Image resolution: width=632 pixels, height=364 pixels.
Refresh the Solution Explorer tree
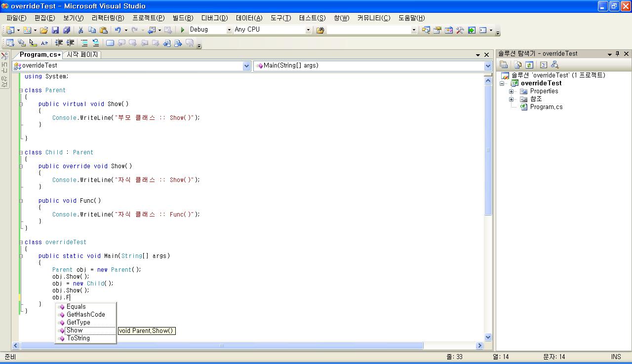(x=529, y=65)
